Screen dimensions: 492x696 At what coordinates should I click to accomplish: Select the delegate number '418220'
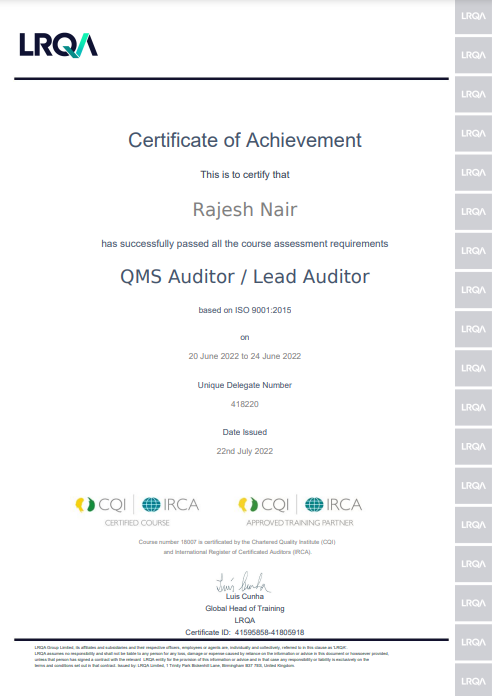tap(245, 404)
